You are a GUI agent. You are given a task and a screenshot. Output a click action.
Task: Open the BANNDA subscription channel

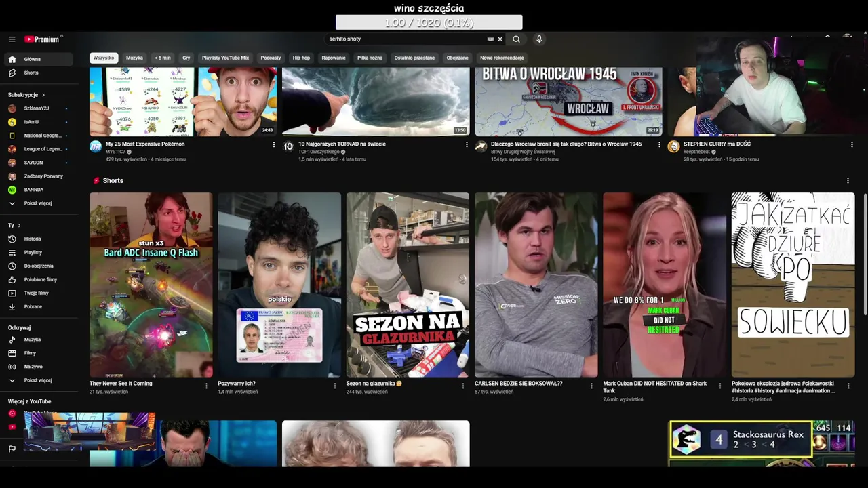coord(39,190)
